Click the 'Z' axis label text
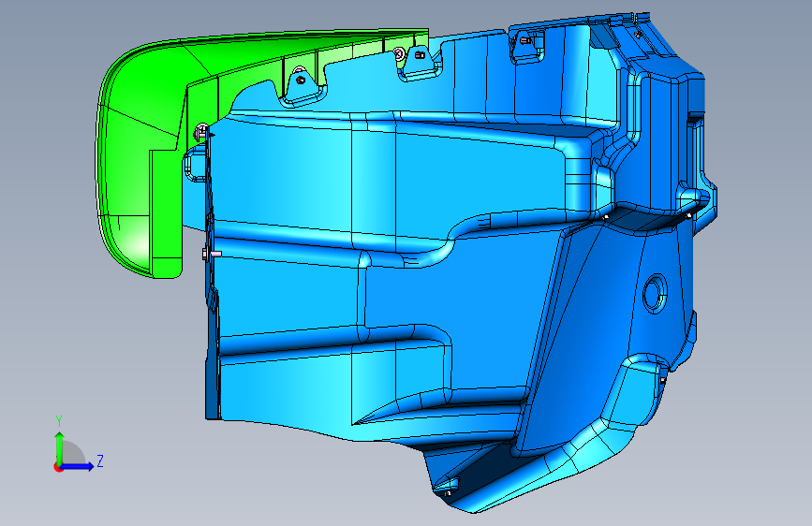This screenshot has width=812, height=526. (x=100, y=460)
